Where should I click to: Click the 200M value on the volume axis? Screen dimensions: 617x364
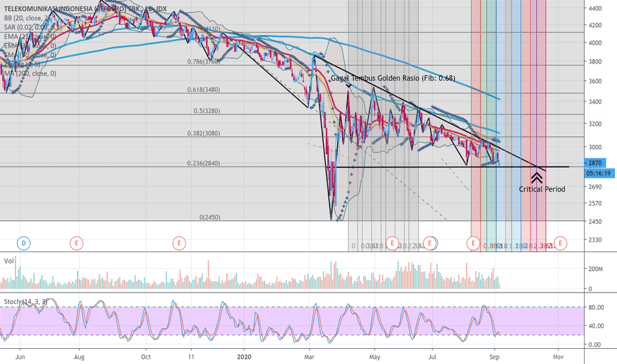coord(596,269)
